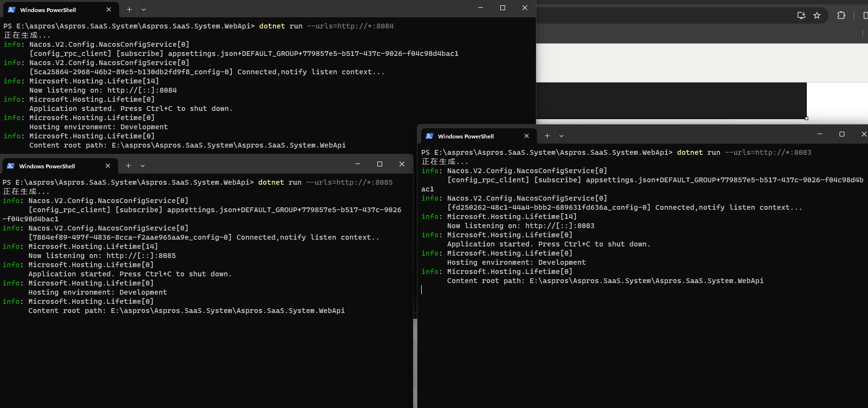Select the port 8083 Windows PowerShell tab
Viewport: 868px width, 408px height.
click(478, 136)
